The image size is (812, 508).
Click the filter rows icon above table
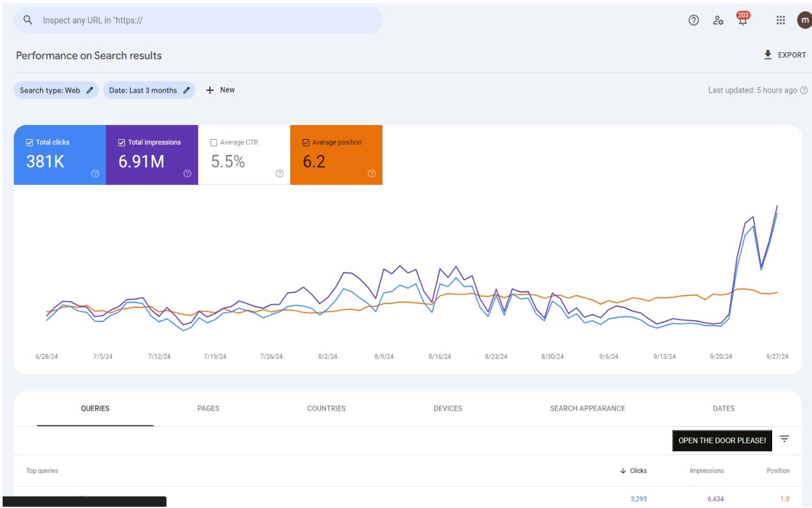pos(785,439)
